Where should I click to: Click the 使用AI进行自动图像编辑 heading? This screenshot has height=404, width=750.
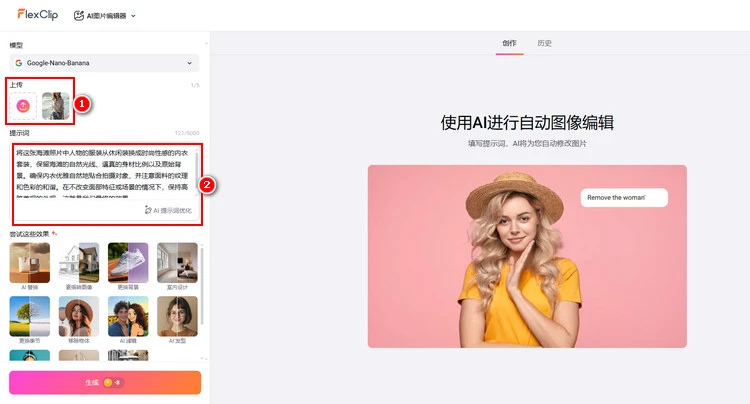tap(527, 122)
